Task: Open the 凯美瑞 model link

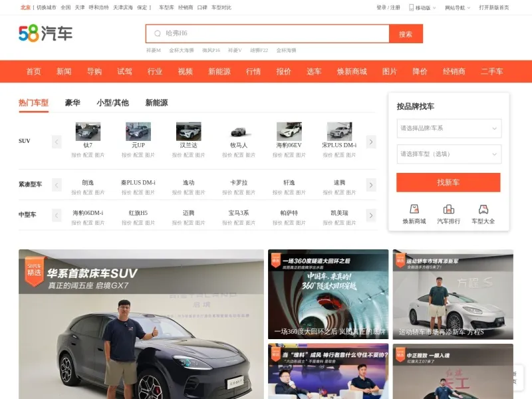Action: point(339,213)
